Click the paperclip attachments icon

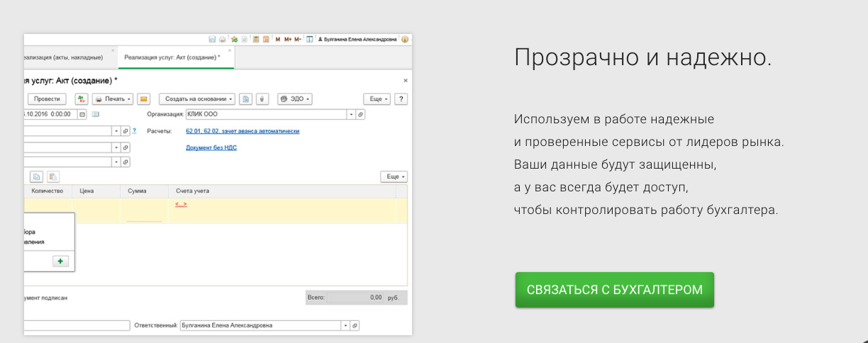coord(262,99)
